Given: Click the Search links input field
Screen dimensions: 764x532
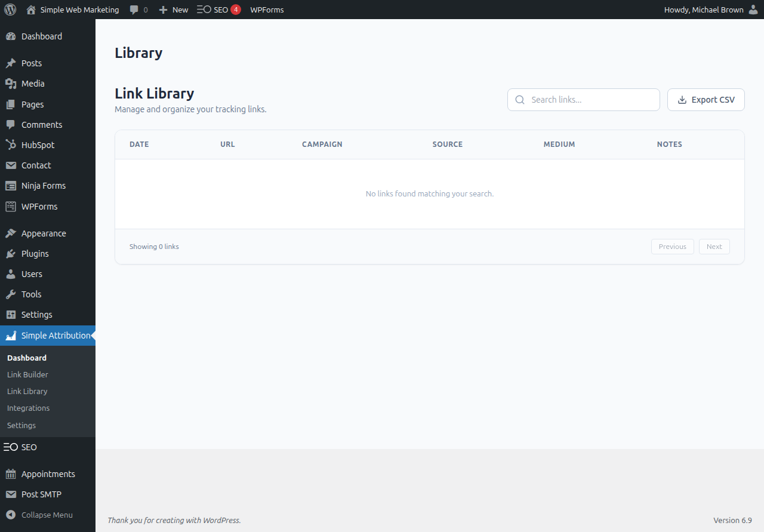Looking at the screenshot, I should pos(583,99).
